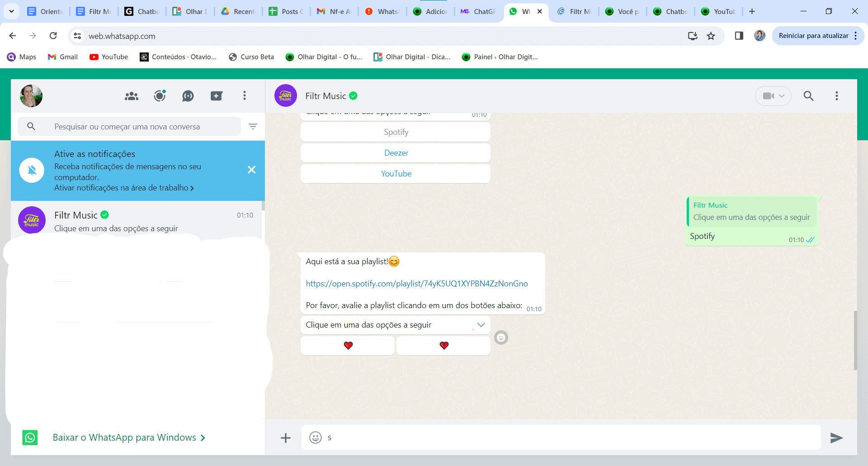Image resolution: width=868 pixels, height=466 pixels.
Task: Click the message text input
Action: click(572, 437)
